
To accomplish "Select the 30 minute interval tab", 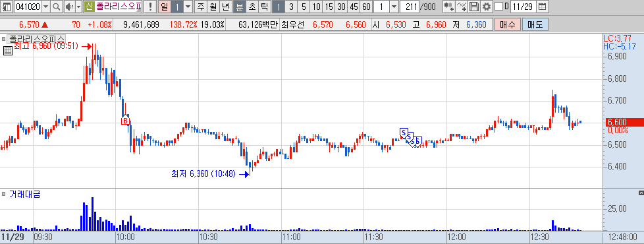I will pos(340,7).
